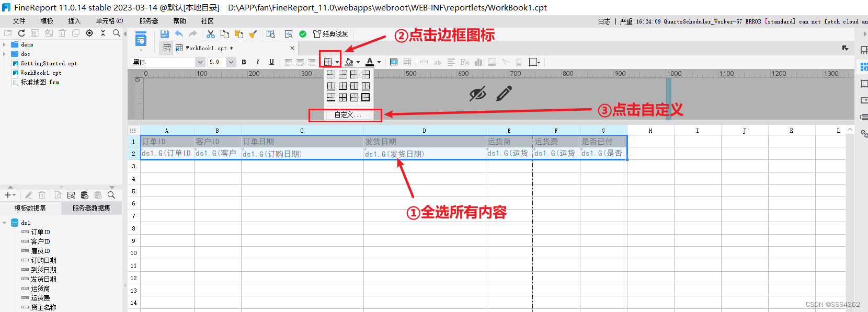Click the merge cells icon

(394, 62)
